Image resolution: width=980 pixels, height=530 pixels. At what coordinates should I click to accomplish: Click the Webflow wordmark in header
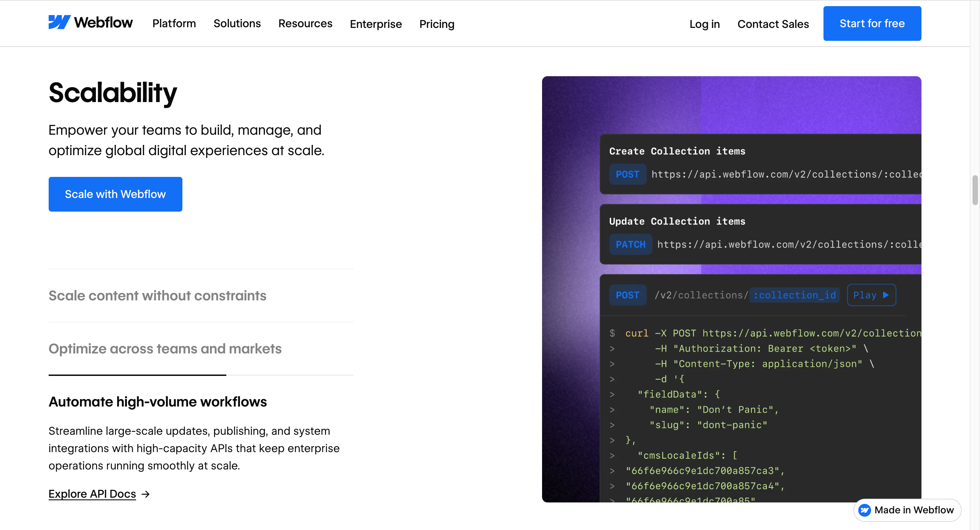pyautogui.click(x=103, y=22)
